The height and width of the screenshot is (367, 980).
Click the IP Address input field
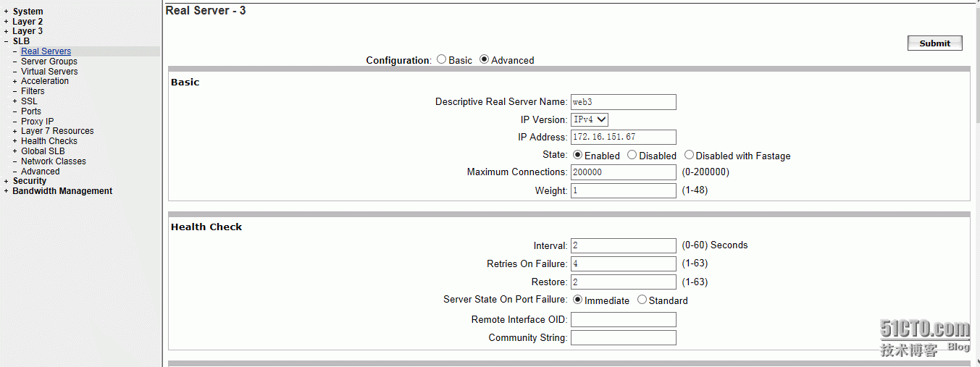pos(624,137)
